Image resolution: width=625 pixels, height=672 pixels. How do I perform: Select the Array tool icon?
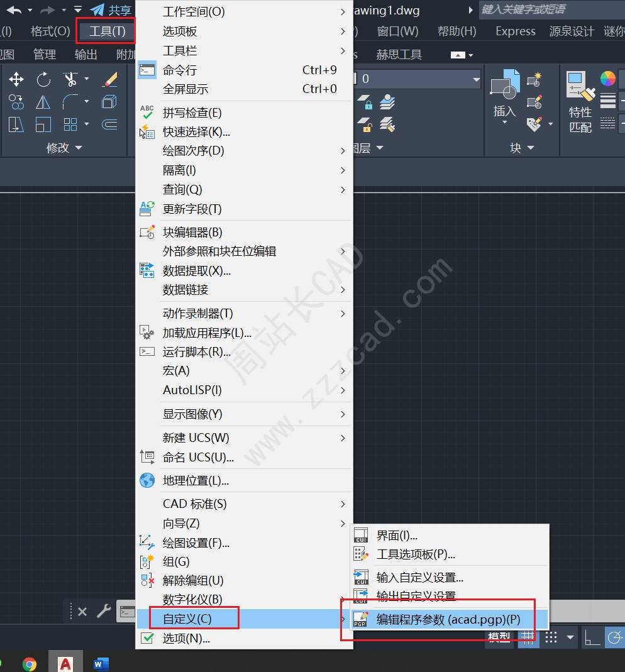(70, 124)
